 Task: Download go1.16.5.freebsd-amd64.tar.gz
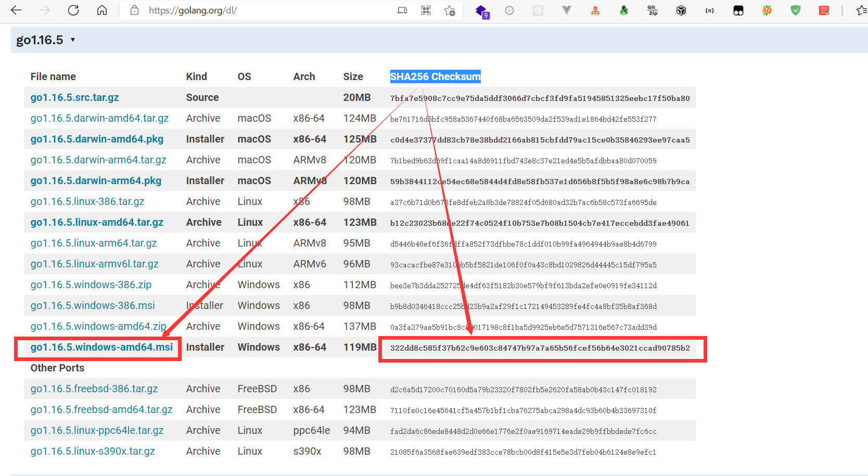tap(101, 409)
